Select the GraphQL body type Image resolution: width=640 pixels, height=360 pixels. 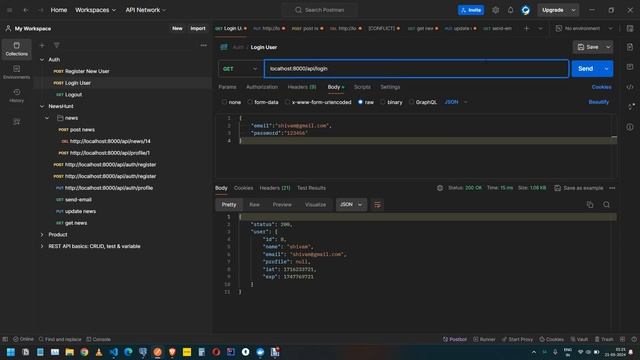pos(422,102)
